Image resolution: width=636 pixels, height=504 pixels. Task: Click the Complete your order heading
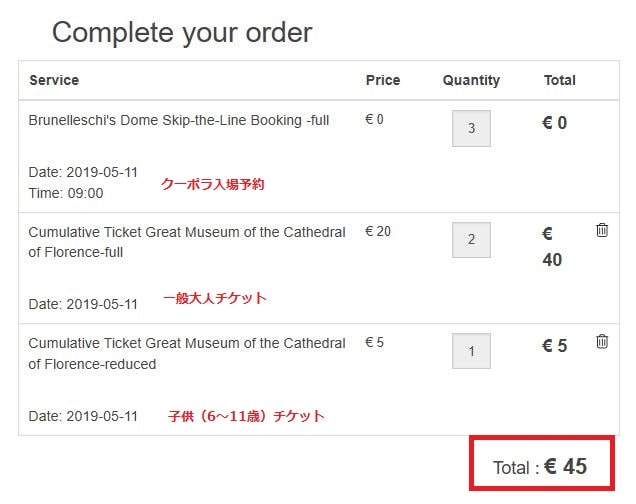tap(182, 32)
